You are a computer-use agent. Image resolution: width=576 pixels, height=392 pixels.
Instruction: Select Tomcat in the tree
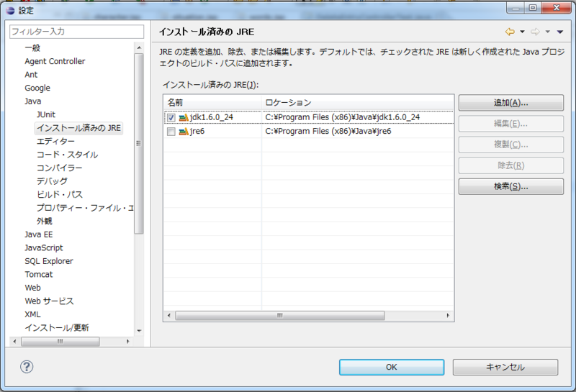click(39, 275)
